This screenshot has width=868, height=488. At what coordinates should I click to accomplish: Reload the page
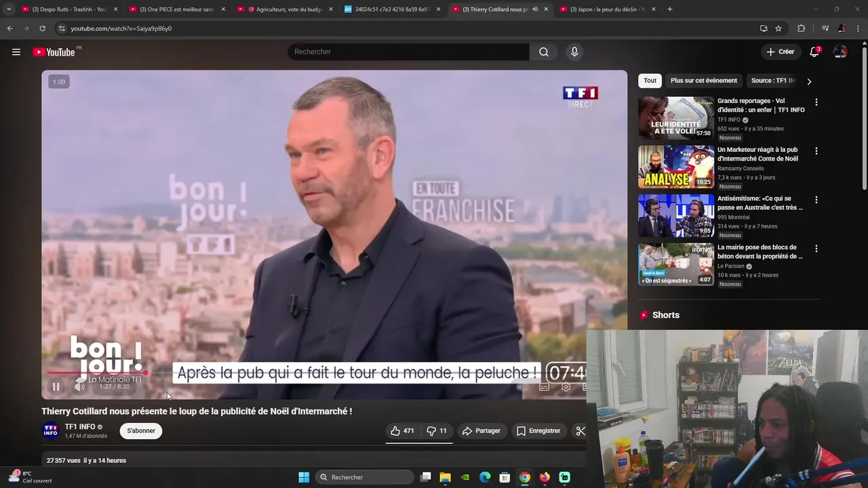pyautogui.click(x=42, y=28)
